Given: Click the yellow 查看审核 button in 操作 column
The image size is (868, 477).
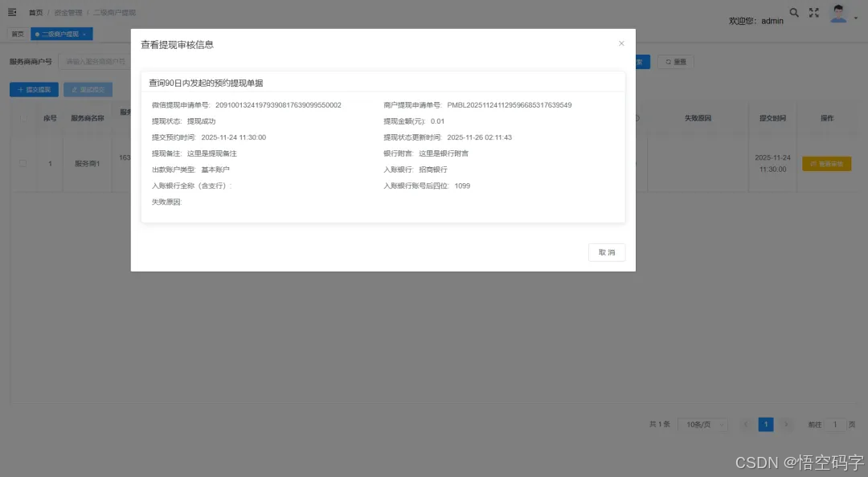Looking at the screenshot, I should (826, 164).
